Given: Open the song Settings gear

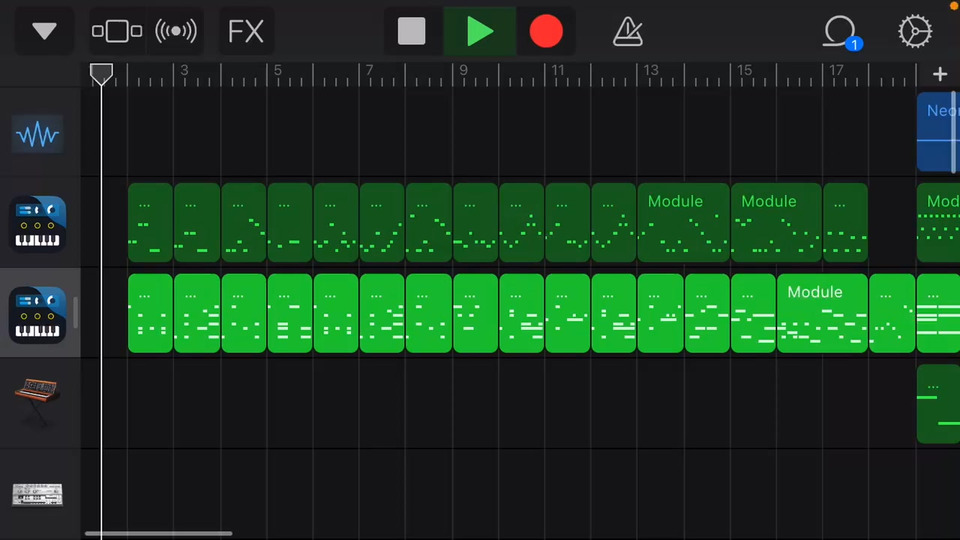Looking at the screenshot, I should click(x=915, y=31).
